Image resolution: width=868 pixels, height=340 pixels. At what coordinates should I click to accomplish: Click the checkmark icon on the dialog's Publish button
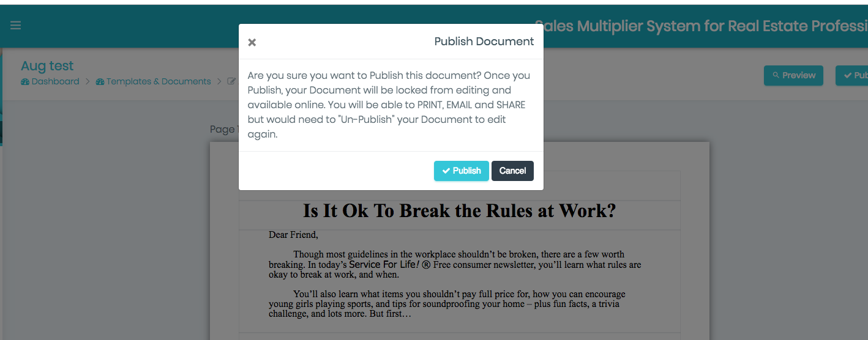[x=446, y=171]
